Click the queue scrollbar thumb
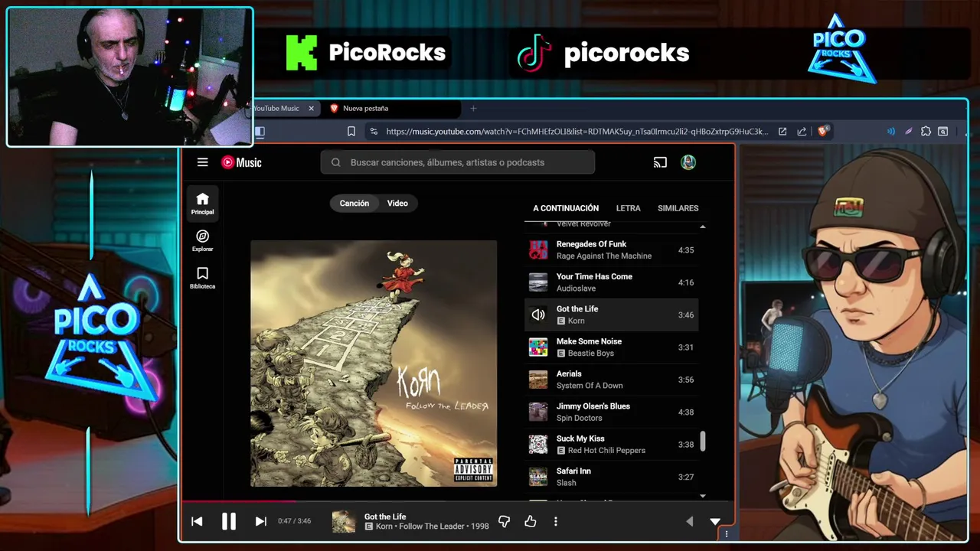 pyautogui.click(x=703, y=441)
